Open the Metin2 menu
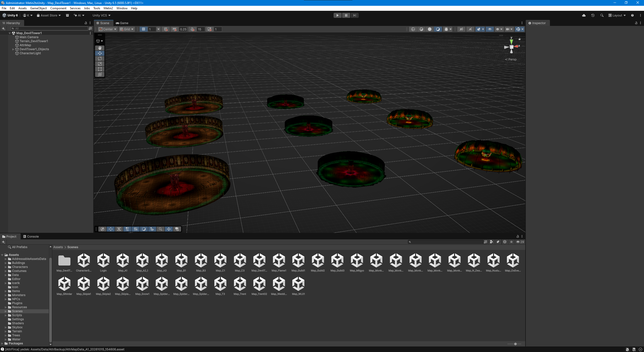Image resolution: width=644 pixels, height=352 pixels. (108, 8)
